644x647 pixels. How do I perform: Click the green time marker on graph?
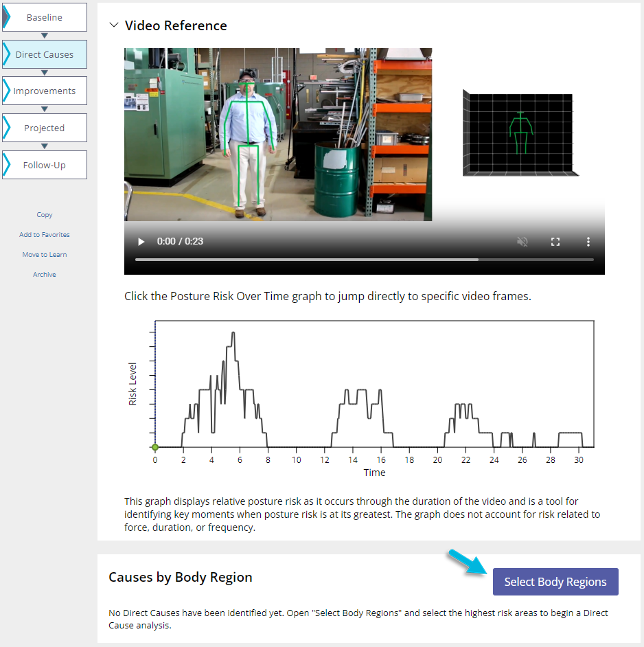tap(155, 447)
